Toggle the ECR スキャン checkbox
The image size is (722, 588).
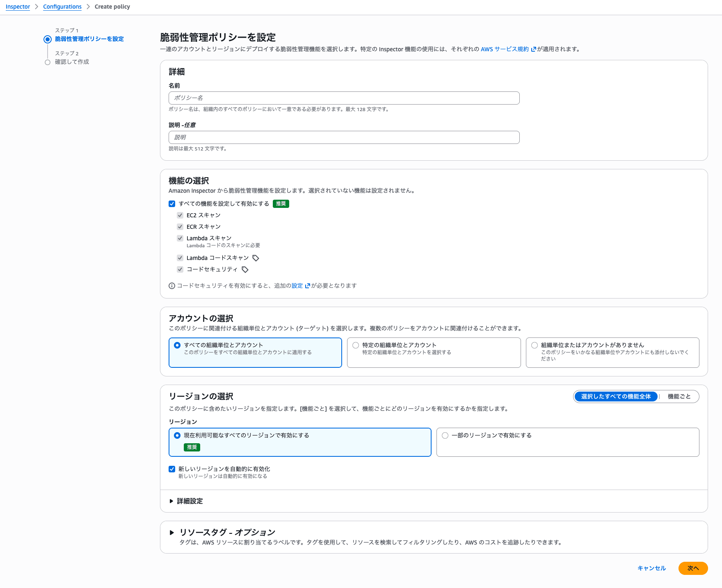(x=180, y=227)
